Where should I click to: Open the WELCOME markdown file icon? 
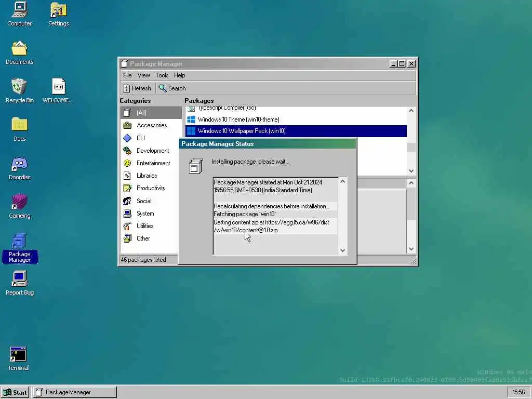point(58,91)
